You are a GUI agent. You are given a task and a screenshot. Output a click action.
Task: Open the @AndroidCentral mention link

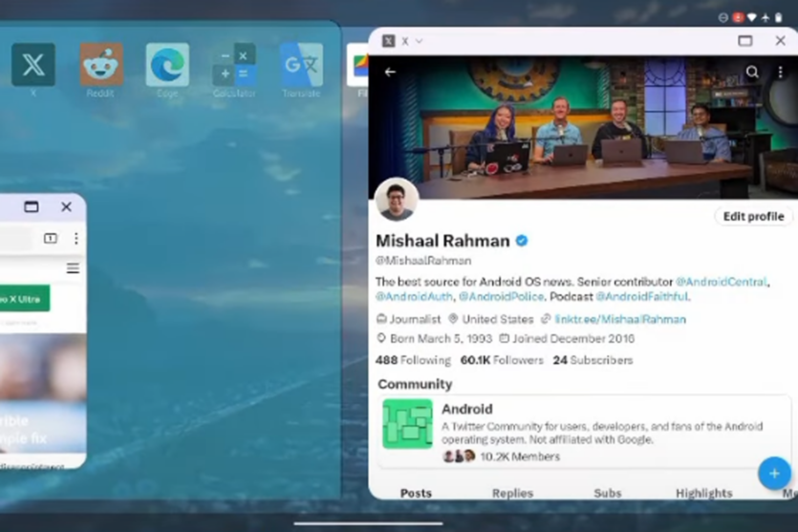coord(721,282)
